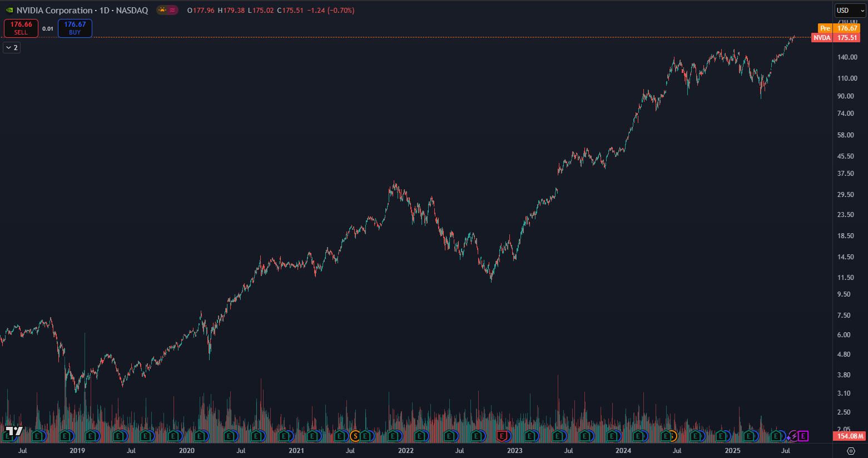This screenshot has width=868, height=458.
Task: Click the 74.00 price scale label
Action: (x=845, y=114)
